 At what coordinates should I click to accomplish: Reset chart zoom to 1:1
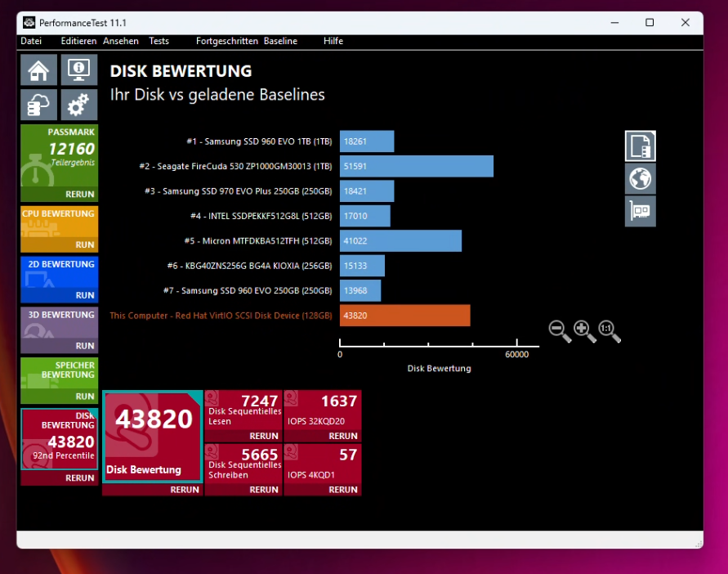(x=610, y=331)
